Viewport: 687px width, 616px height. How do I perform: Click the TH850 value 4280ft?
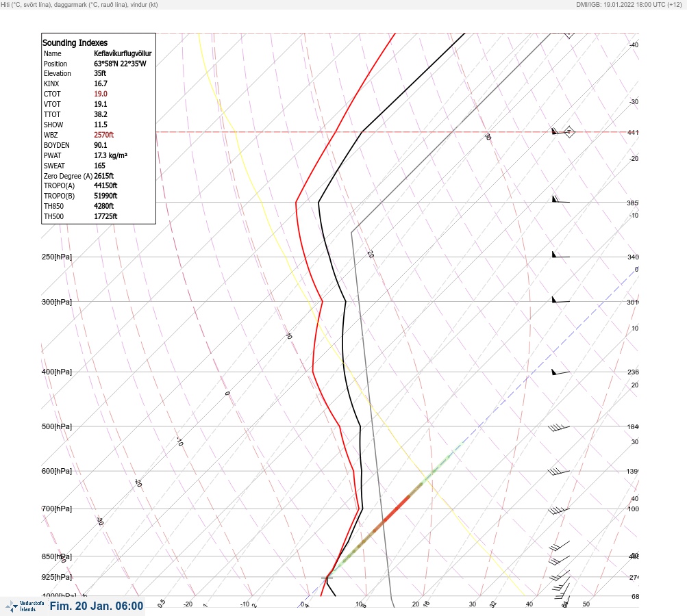[x=104, y=206]
